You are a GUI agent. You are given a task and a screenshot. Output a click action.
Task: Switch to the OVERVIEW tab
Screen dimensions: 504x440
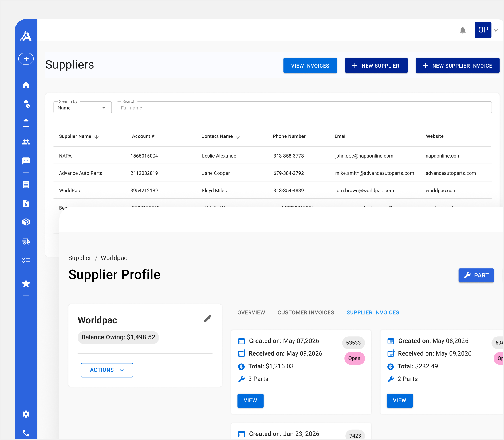(251, 312)
